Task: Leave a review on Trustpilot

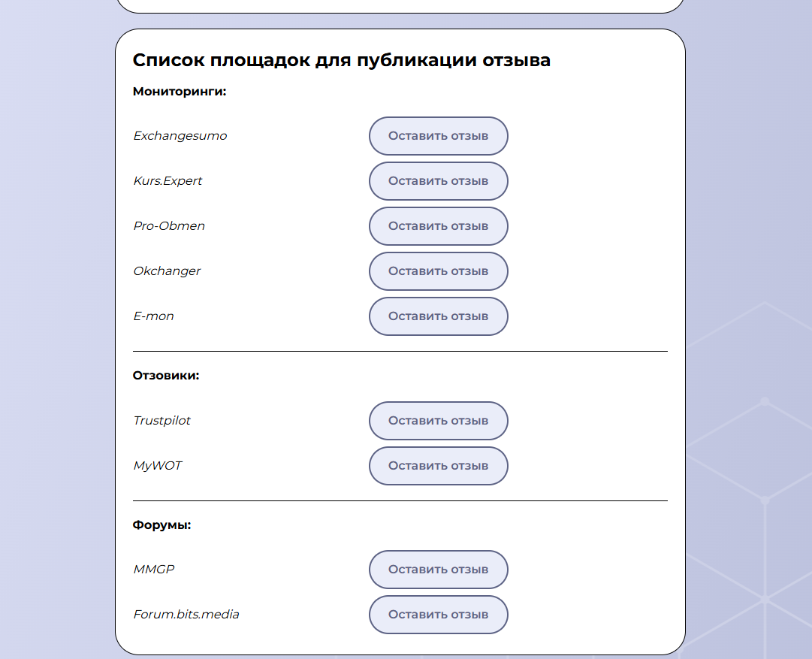Action: [438, 421]
